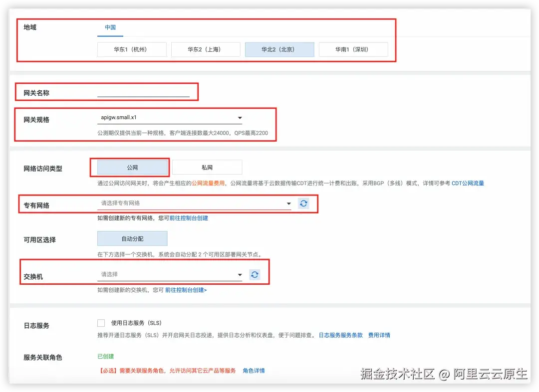Click the 网关名称 input field
This screenshot has width=539, height=392.
(145, 92)
